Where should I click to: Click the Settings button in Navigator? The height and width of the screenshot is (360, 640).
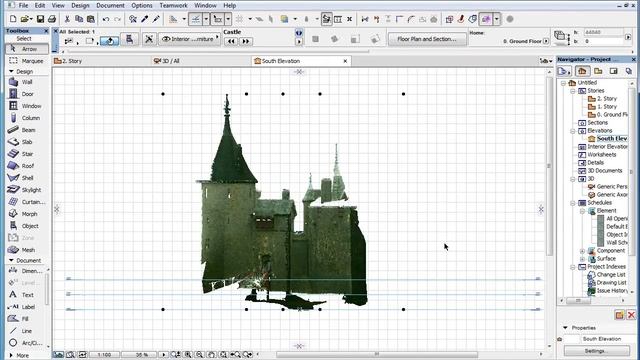point(596,351)
